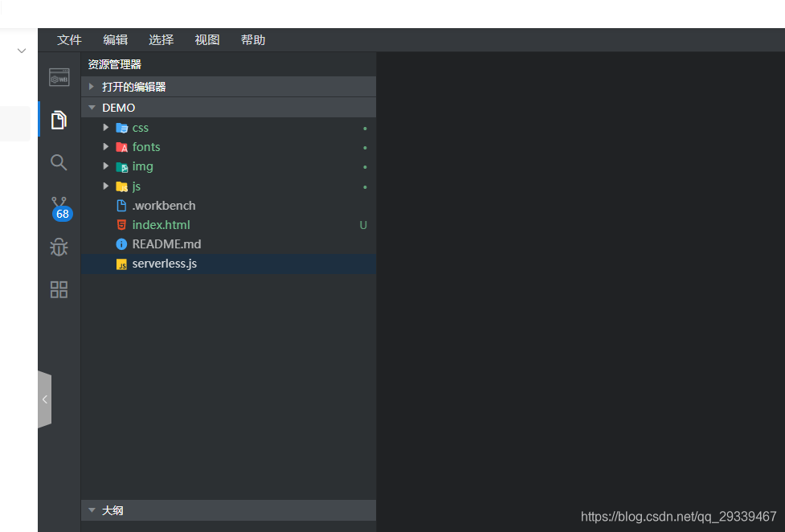Open the Search panel
The width and height of the screenshot is (785, 532).
(59, 162)
